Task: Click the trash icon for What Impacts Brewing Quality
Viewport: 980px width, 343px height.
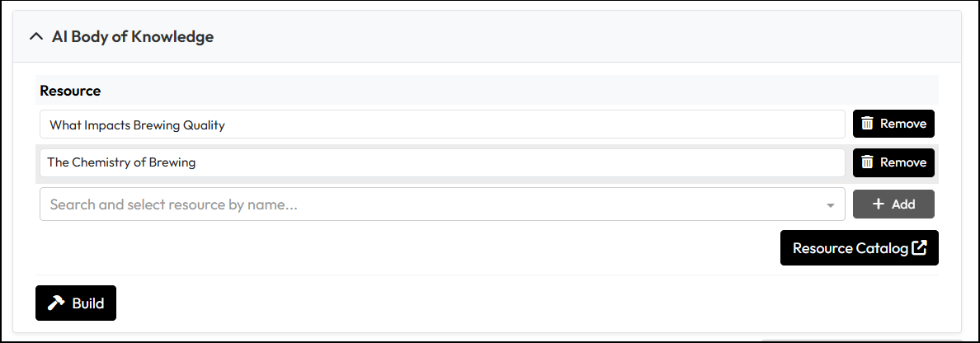Action: coord(867,124)
